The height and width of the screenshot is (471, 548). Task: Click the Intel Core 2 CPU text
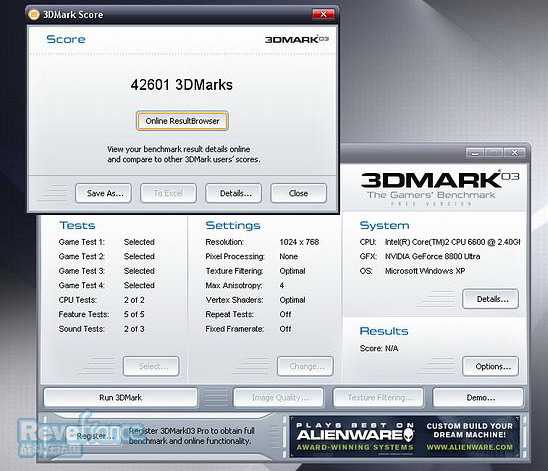click(453, 242)
